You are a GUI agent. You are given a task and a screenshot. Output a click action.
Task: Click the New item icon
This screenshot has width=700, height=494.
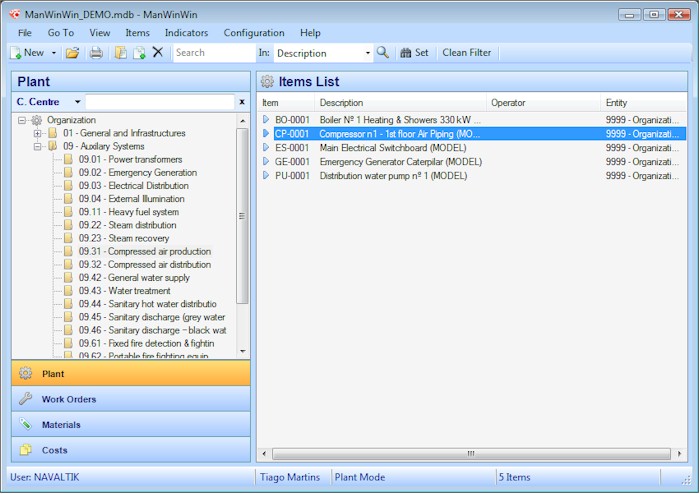point(16,53)
